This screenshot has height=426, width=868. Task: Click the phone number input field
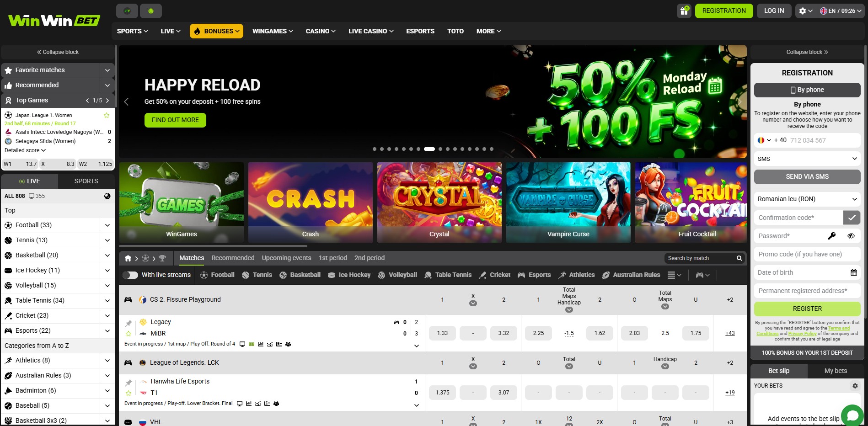point(823,140)
